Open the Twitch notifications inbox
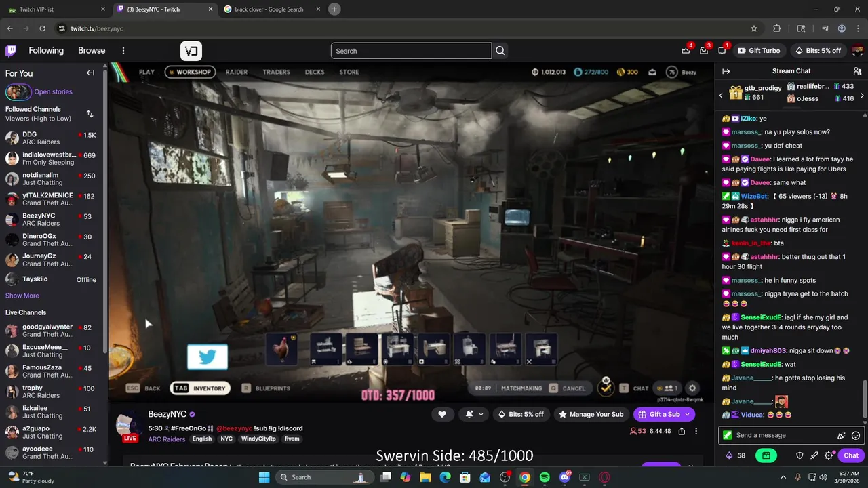The image size is (868, 488). [704, 51]
